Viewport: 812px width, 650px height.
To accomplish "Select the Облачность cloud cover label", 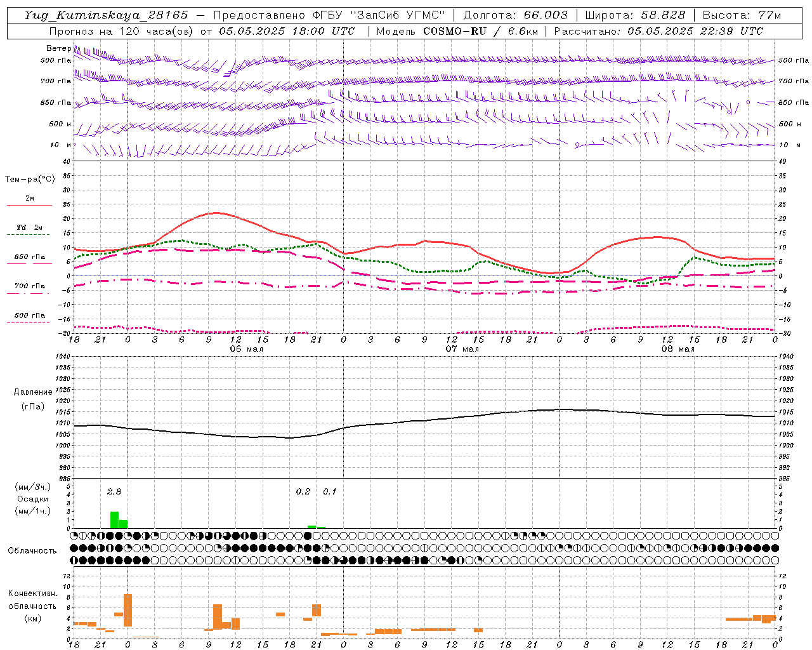I will (x=32, y=550).
